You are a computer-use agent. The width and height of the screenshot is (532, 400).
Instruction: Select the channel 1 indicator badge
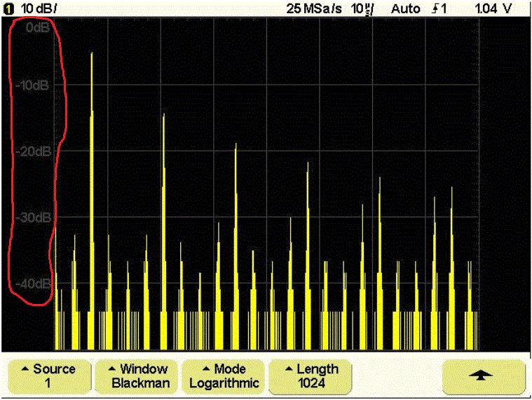[8, 9]
